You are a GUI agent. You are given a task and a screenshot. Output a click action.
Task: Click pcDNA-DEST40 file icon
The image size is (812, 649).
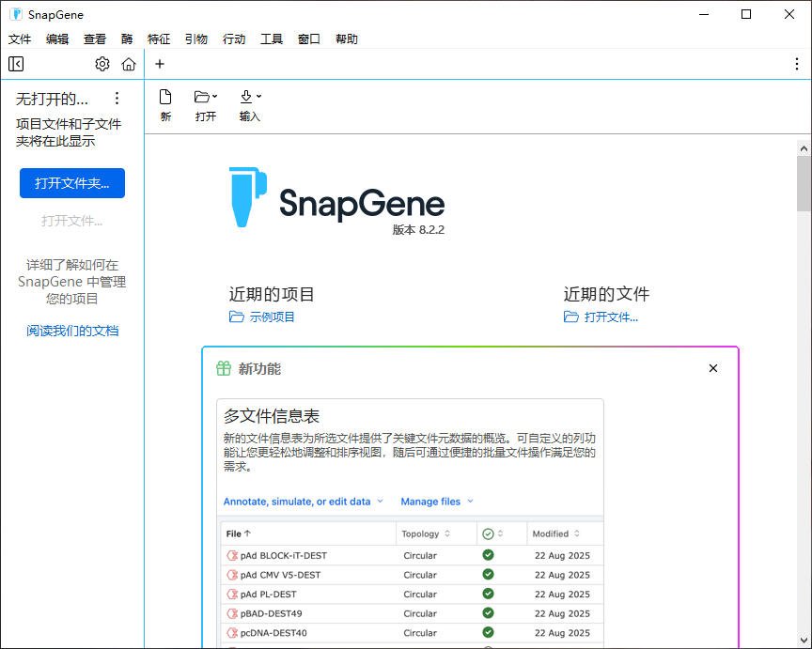(232, 632)
